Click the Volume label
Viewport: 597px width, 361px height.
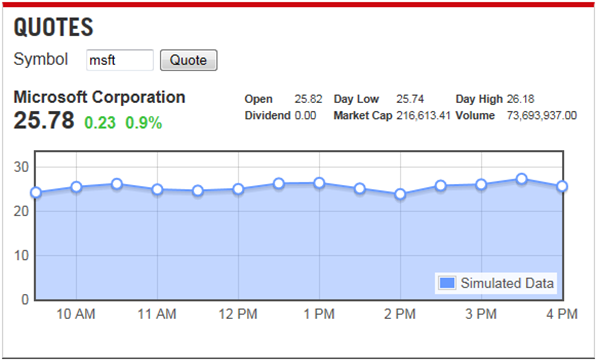click(475, 115)
